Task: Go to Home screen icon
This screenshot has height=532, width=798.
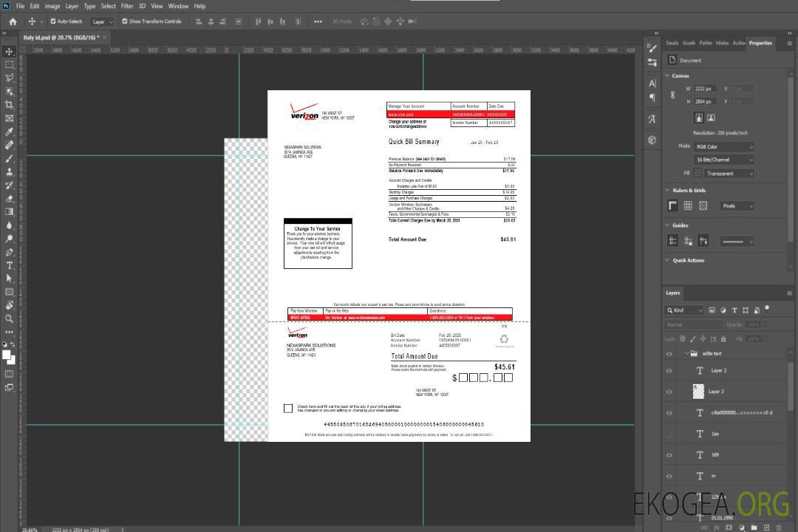Action: click(x=13, y=21)
